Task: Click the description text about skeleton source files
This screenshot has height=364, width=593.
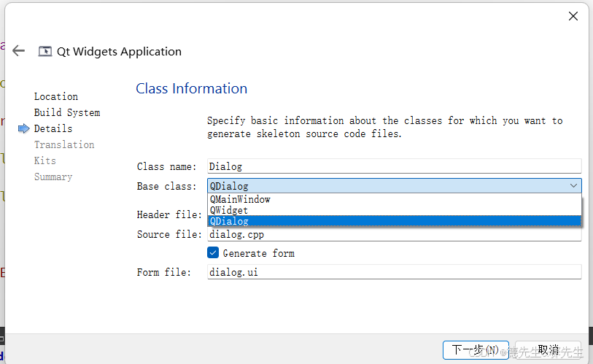Action: [x=384, y=127]
